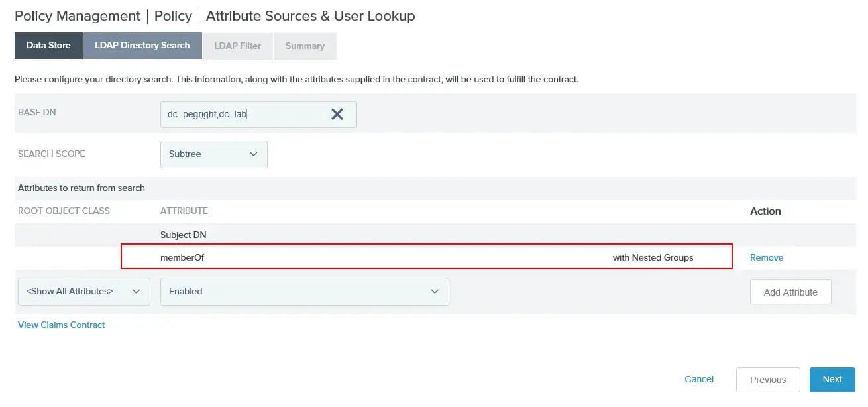
Task: Go back using the Previous button
Action: click(x=768, y=379)
